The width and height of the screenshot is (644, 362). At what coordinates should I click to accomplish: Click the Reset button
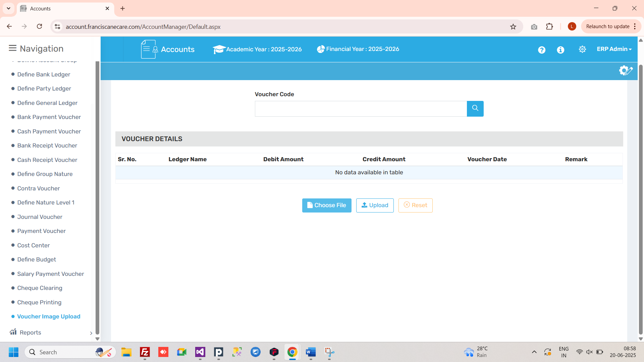pos(415,205)
